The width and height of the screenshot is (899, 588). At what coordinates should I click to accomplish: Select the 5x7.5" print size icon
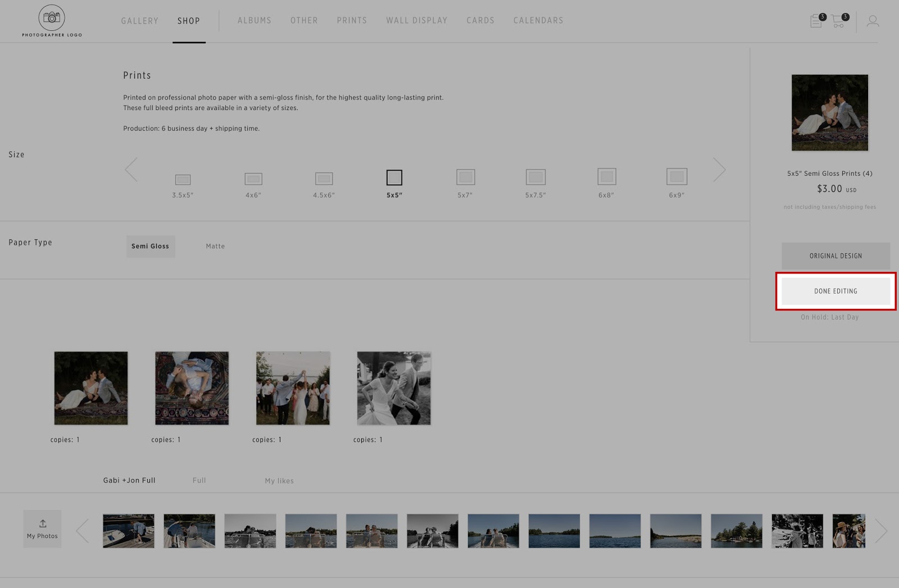(x=535, y=177)
